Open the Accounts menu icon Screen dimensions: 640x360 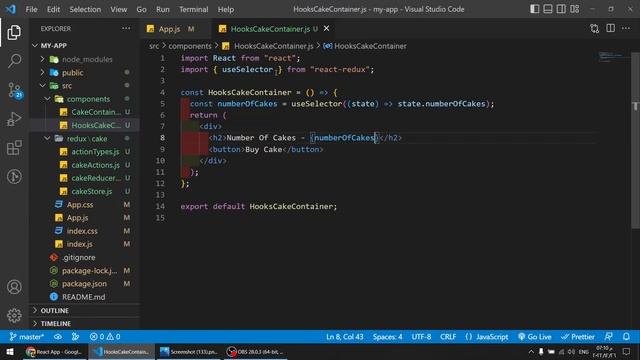14,287
